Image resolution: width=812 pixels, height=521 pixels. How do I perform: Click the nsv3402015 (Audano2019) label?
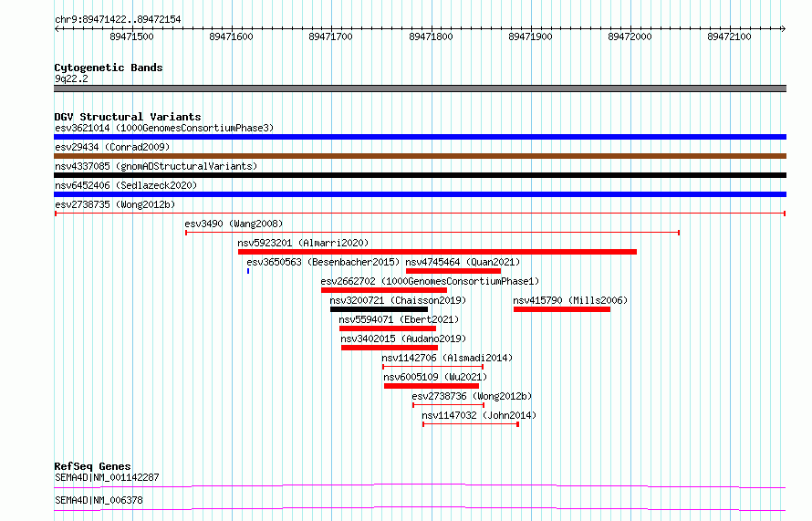[403, 339]
